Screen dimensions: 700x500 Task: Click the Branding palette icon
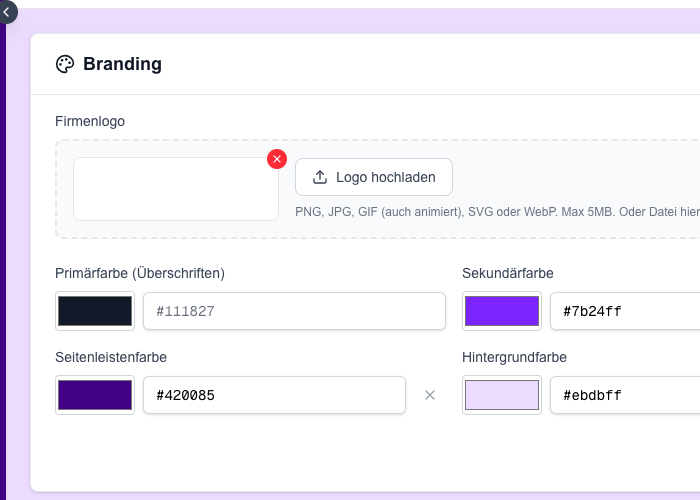(65, 64)
